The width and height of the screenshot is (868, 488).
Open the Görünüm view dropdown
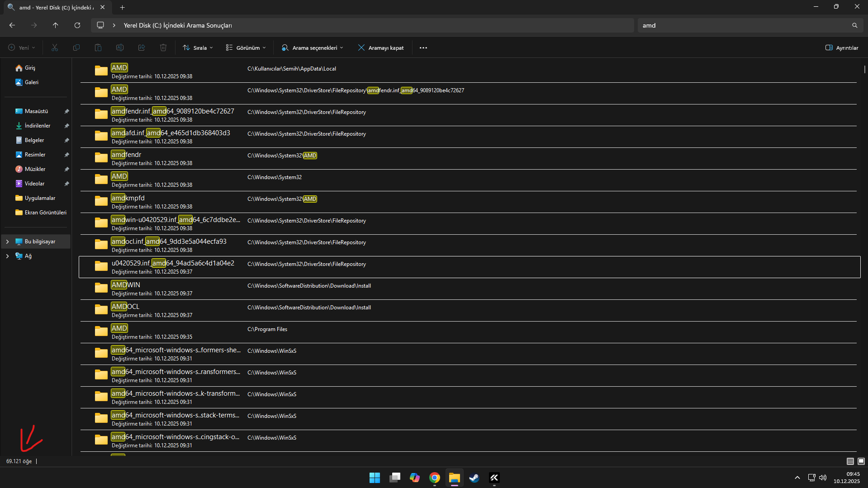pyautogui.click(x=246, y=47)
